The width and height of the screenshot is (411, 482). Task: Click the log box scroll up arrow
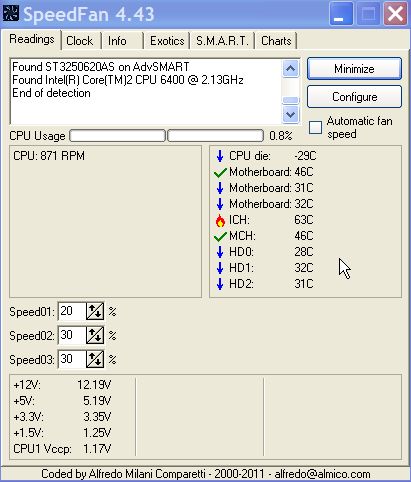(291, 69)
